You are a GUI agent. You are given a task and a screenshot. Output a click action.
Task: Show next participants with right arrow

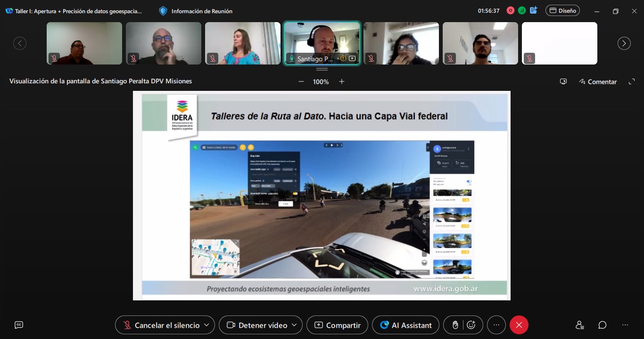[x=624, y=43]
